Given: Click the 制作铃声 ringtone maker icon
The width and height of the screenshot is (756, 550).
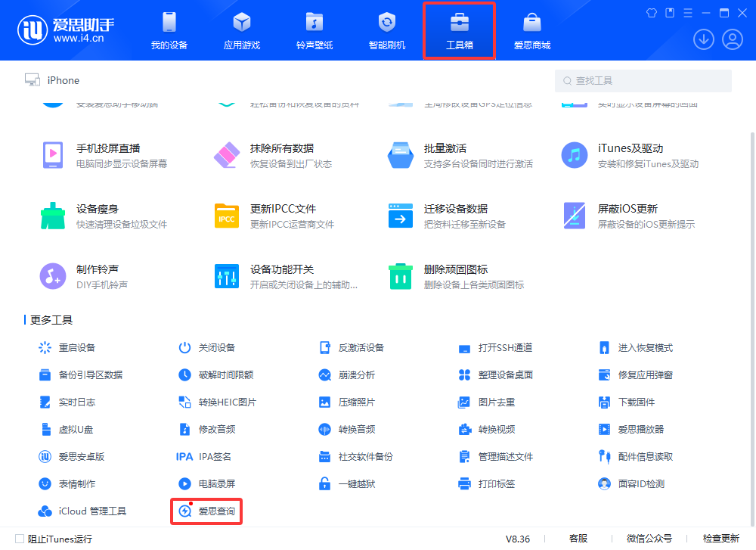Looking at the screenshot, I should (x=52, y=276).
